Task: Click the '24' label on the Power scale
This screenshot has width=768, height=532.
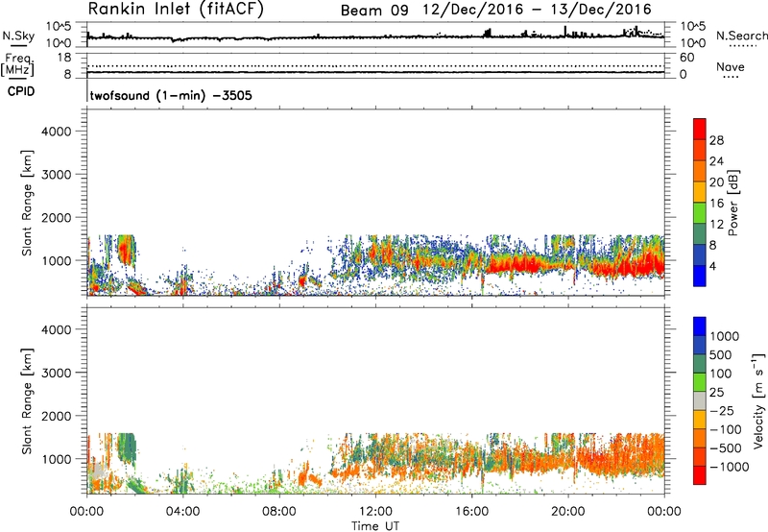Action: click(x=716, y=161)
